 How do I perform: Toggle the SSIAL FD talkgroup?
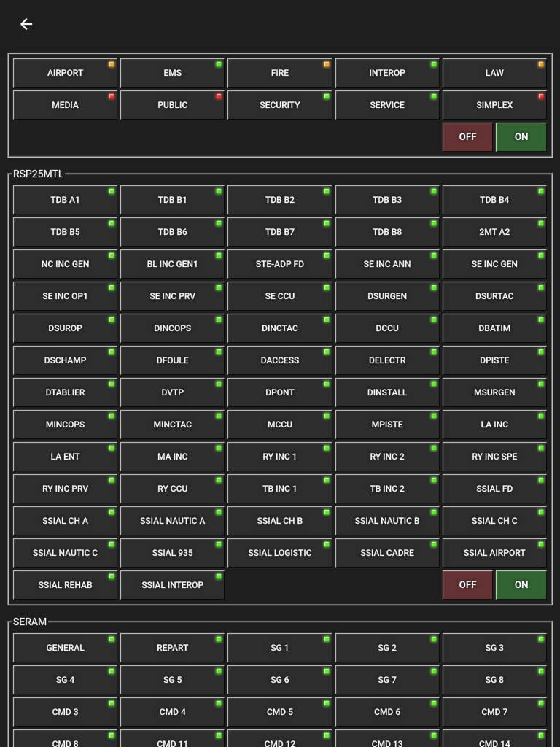(494, 488)
